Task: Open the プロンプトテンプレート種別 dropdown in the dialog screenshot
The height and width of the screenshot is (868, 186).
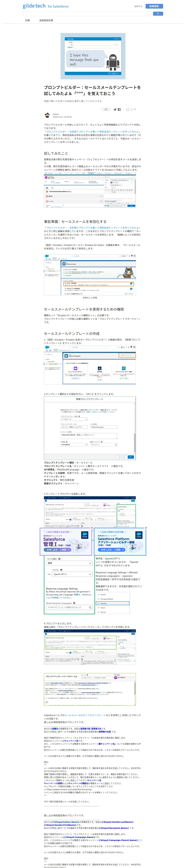Action: coord(74,419)
